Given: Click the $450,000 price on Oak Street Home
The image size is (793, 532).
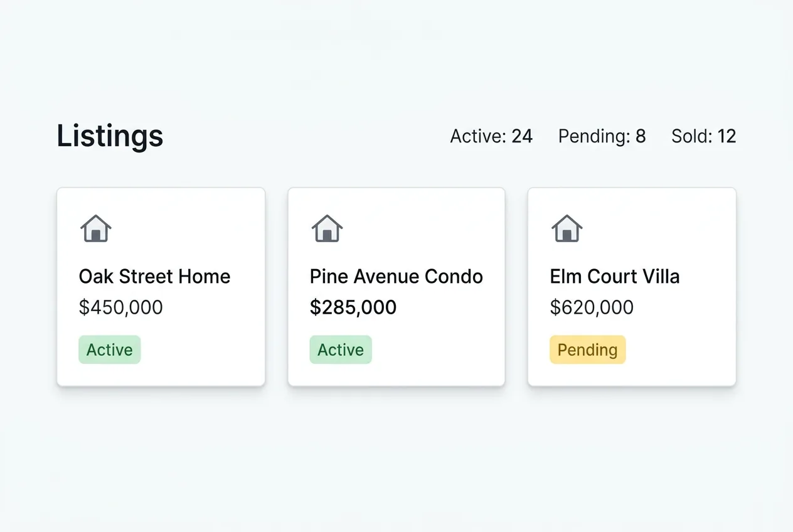Looking at the screenshot, I should coord(120,307).
